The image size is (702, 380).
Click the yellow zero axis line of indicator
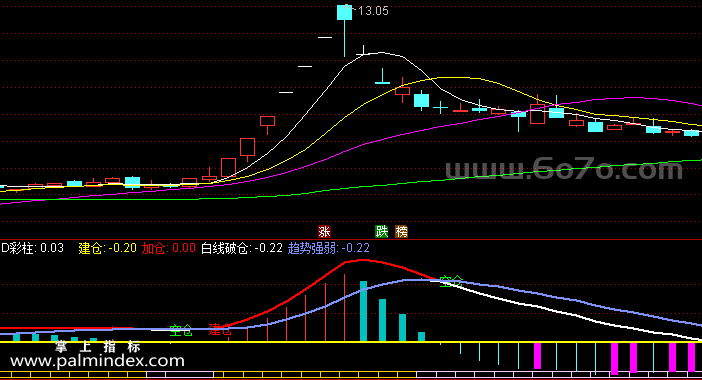tap(351, 342)
